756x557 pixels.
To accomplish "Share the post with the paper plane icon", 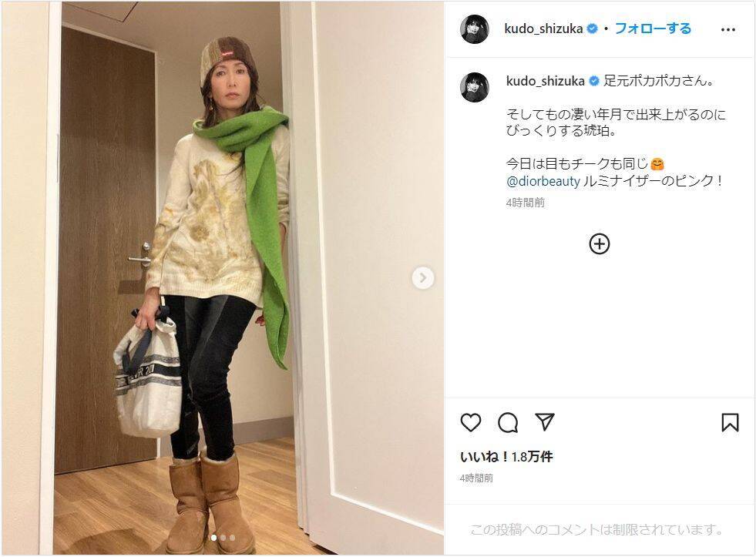I will click(x=545, y=422).
